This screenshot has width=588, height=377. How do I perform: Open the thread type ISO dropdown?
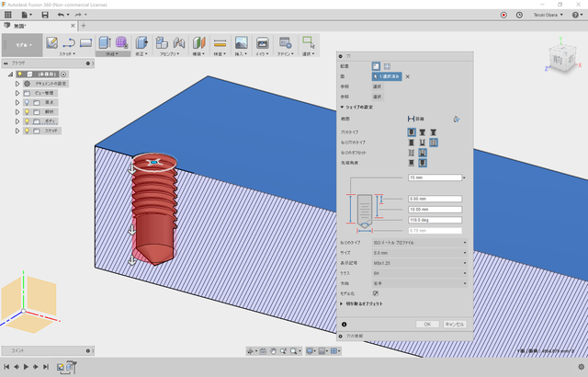point(420,243)
